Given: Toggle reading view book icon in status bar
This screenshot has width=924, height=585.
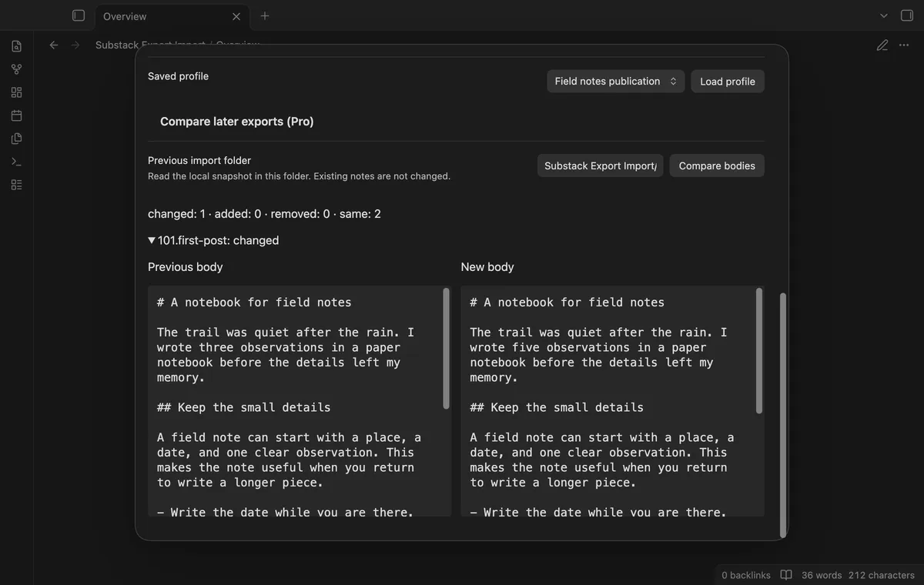Looking at the screenshot, I should coord(786,575).
